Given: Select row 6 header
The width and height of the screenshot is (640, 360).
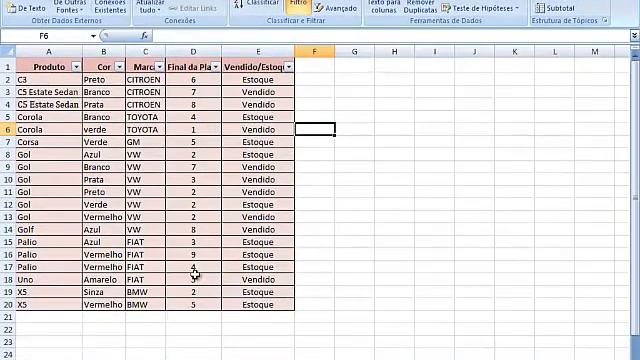Looking at the screenshot, I should pyautogui.click(x=8, y=130).
